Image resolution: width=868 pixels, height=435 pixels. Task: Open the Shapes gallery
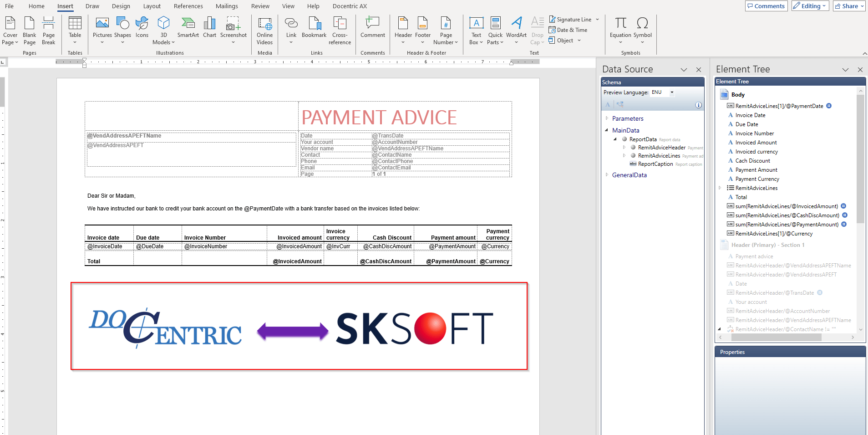[x=122, y=31]
